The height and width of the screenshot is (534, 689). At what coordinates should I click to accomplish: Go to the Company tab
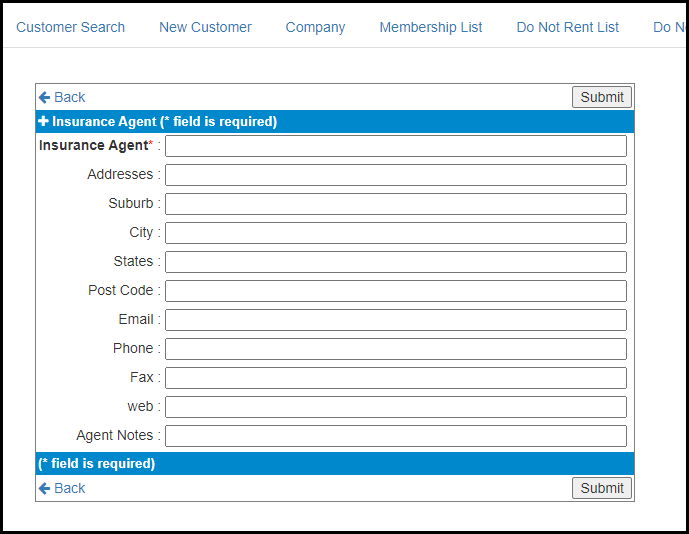click(x=315, y=27)
